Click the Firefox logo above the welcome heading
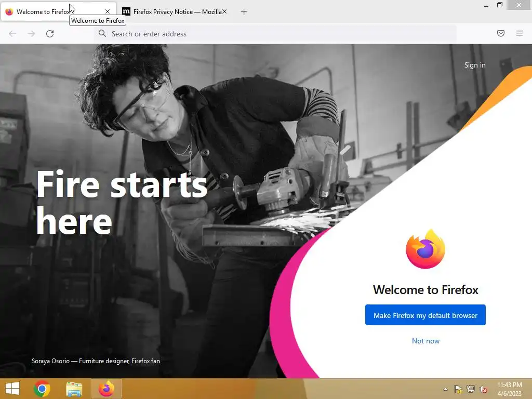 pyautogui.click(x=425, y=249)
